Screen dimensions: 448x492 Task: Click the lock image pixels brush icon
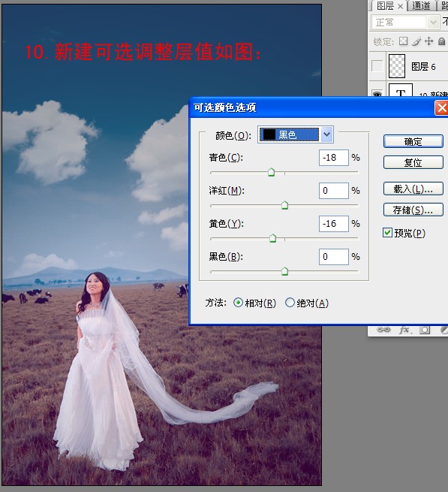point(416,41)
